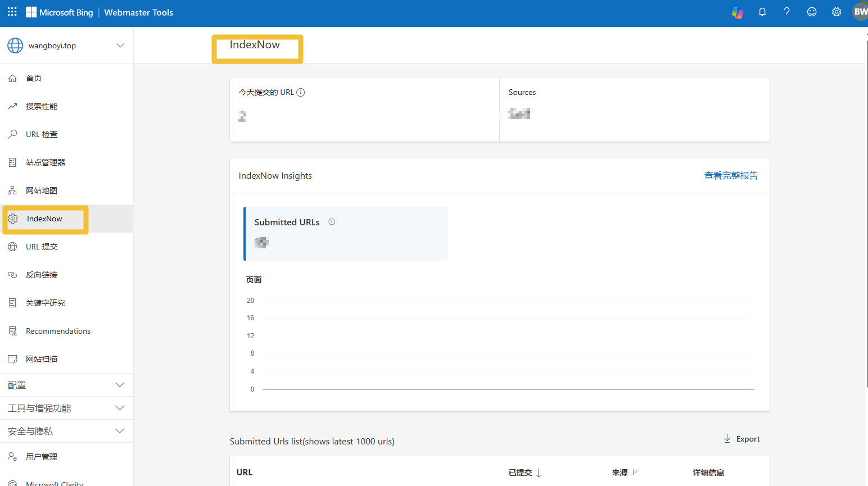The image size is (868, 486).
Task: Click the help question mark icon
Action: 786,12
